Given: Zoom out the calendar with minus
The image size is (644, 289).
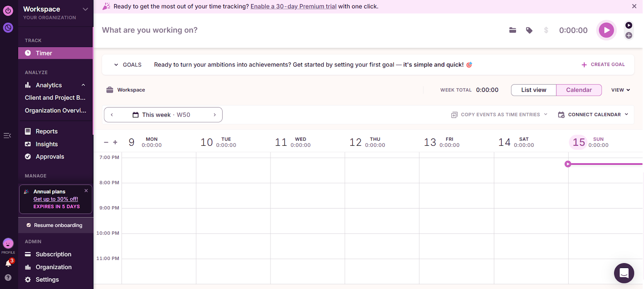Looking at the screenshot, I should click(x=106, y=142).
